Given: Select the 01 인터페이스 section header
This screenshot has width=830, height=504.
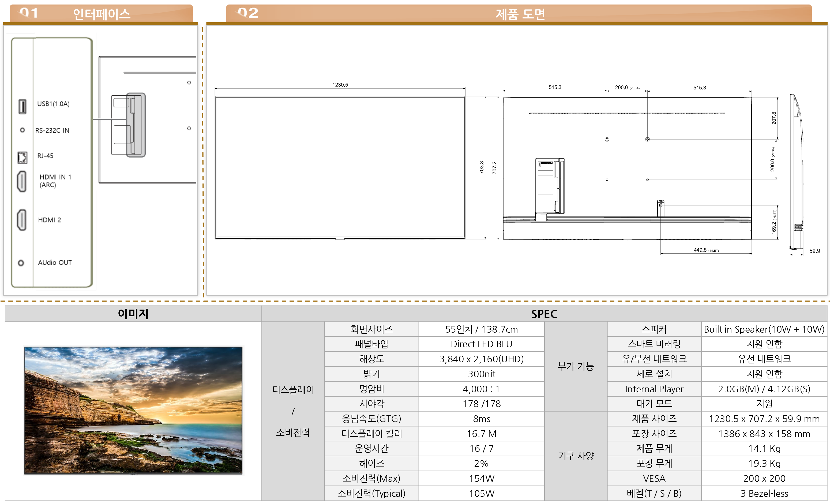Looking at the screenshot, I should (101, 14).
